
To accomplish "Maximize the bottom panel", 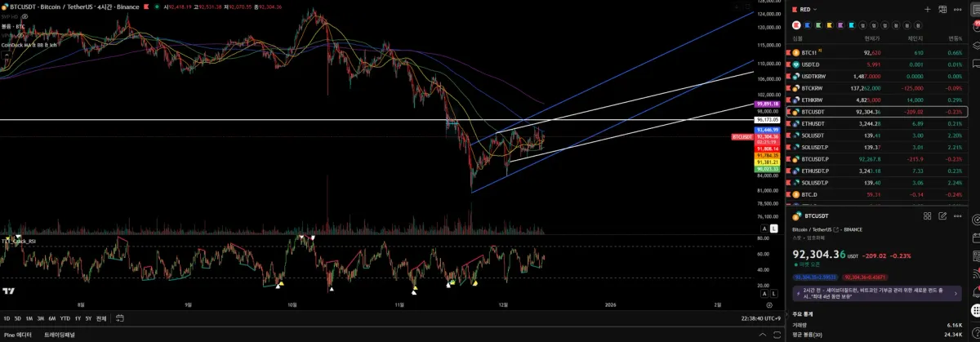I will 775,335.
